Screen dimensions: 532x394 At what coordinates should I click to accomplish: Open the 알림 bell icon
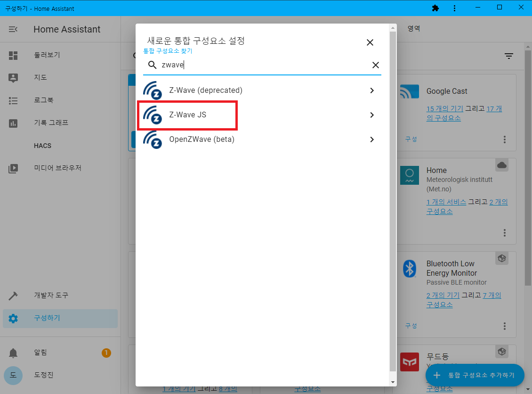(13, 353)
